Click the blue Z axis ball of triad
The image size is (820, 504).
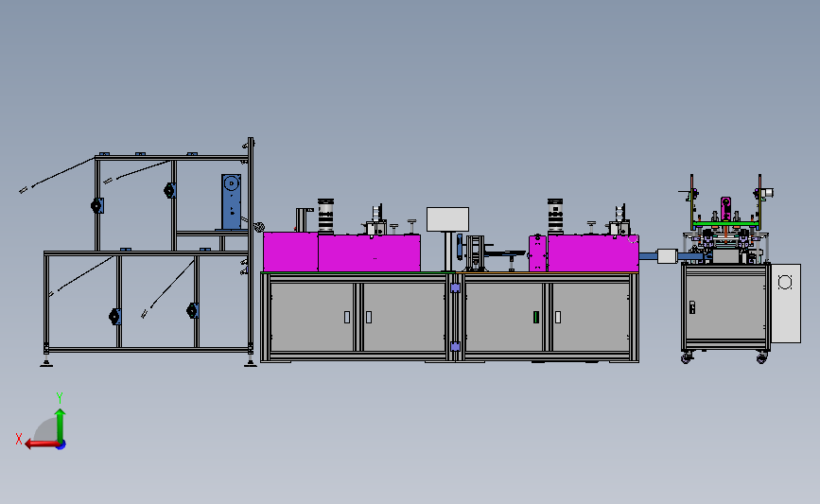coord(61,444)
